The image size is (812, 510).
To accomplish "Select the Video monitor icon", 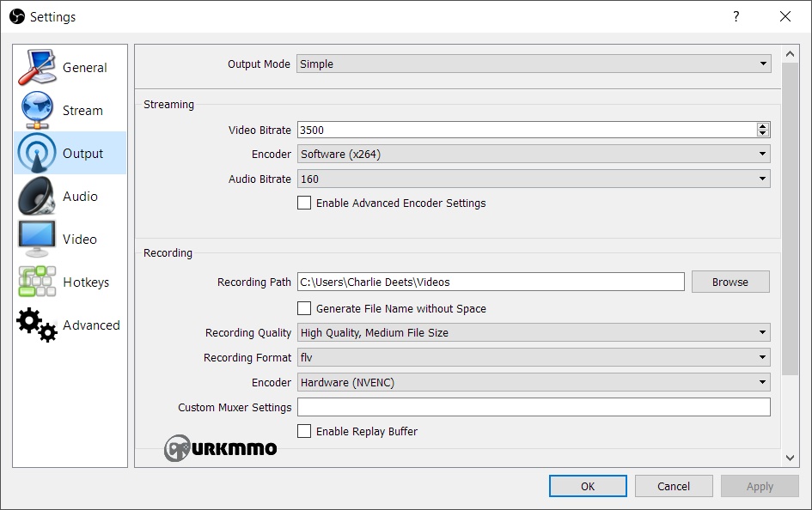I will pos(37,239).
